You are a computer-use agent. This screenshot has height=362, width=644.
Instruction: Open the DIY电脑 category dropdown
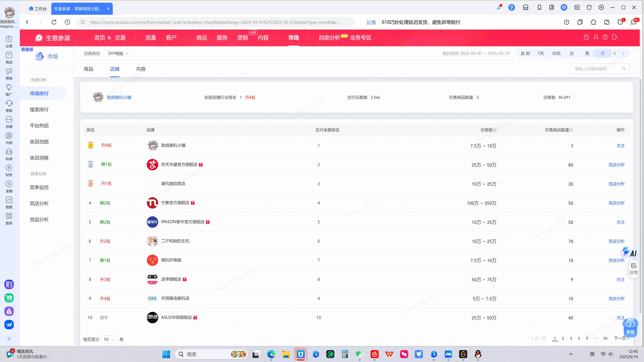[118, 53]
